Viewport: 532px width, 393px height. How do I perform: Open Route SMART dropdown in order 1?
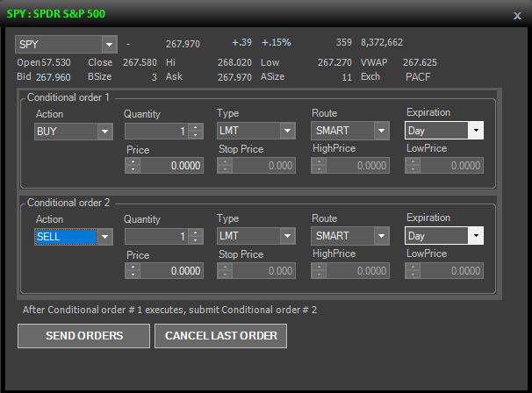(381, 131)
